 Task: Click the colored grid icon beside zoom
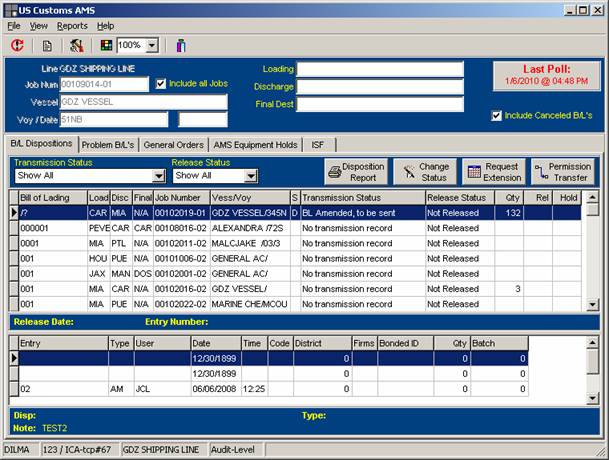point(106,45)
